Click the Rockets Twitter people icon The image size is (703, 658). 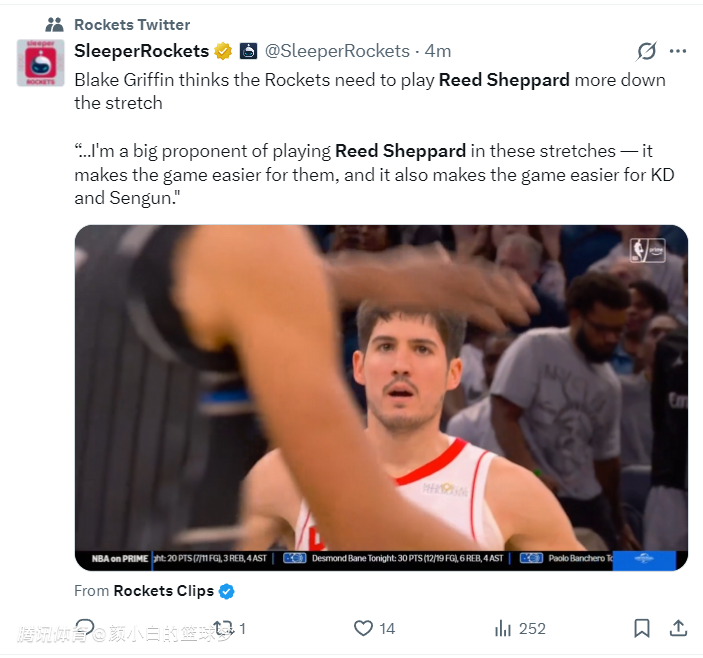55,24
